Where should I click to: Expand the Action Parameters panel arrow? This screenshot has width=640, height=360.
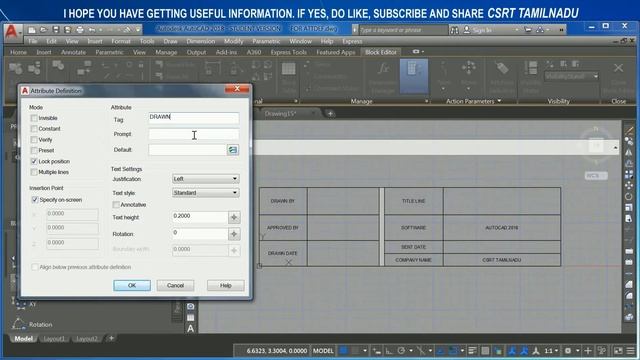500,101
